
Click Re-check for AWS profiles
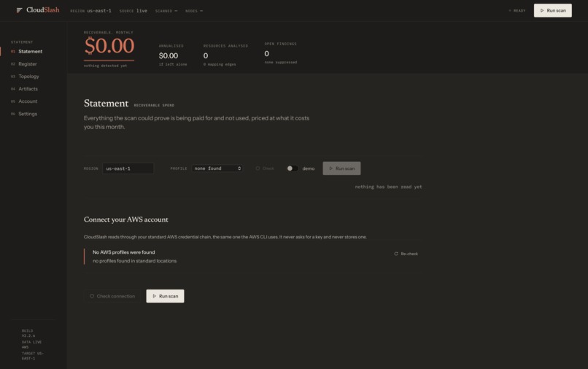[406, 254]
